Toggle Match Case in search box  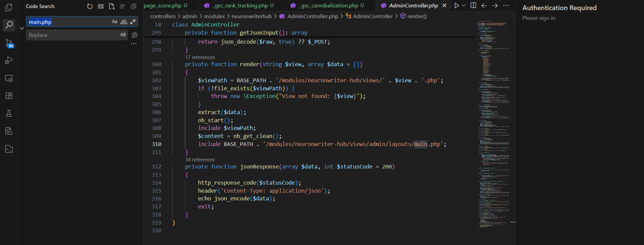pos(114,22)
